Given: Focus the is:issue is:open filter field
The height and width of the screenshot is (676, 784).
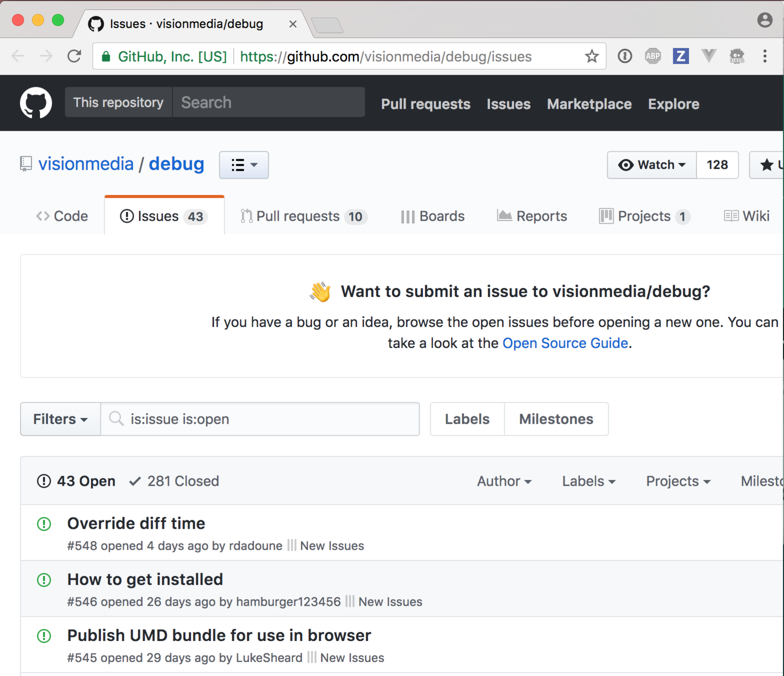Looking at the screenshot, I should (260, 419).
